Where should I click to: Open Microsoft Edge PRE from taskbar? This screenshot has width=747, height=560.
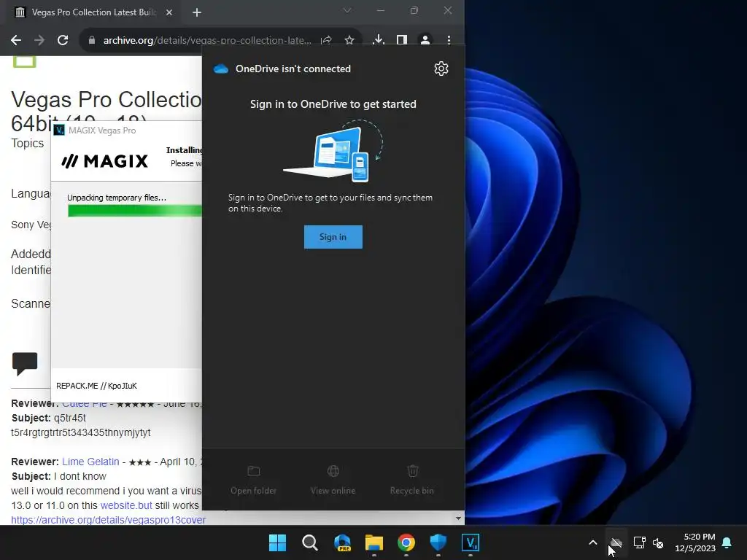(x=342, y=542)
